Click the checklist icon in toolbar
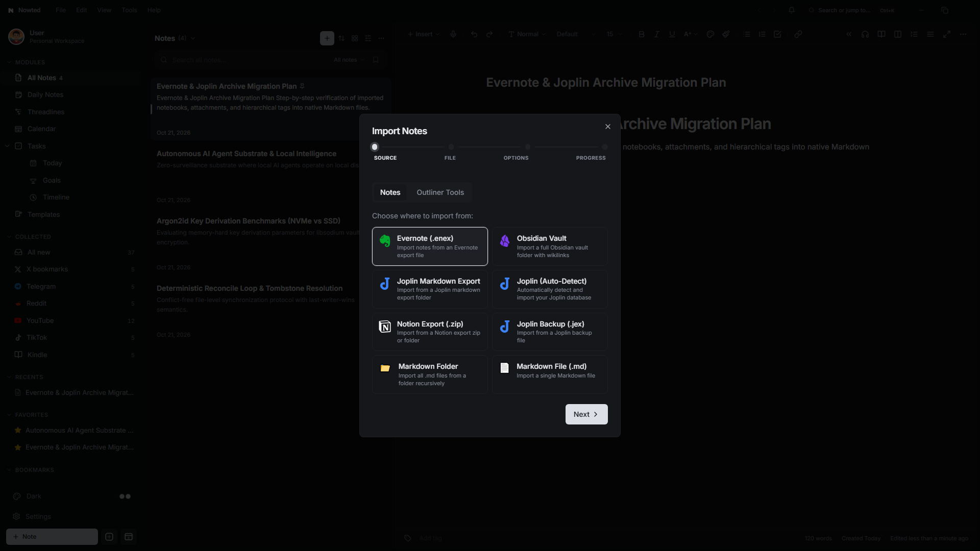Image resolution: width=980 pixels, height=551 pixels. (x=777, y=34)
